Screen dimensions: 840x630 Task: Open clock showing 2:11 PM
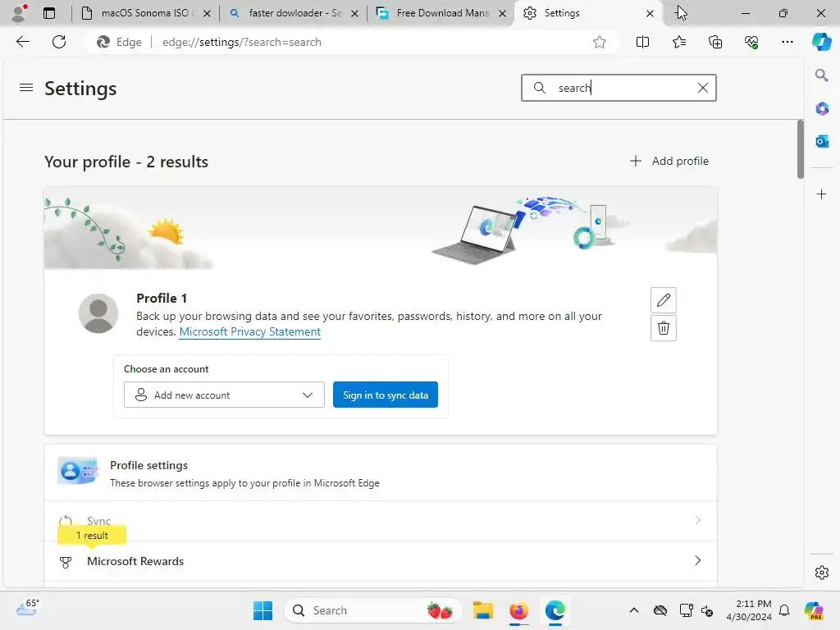(749, 610)
